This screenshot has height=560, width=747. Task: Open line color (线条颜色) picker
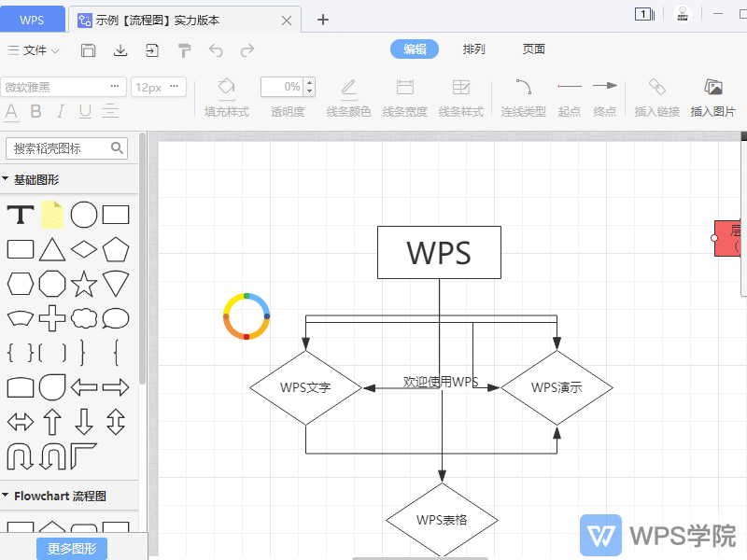(x=348, y=98)
